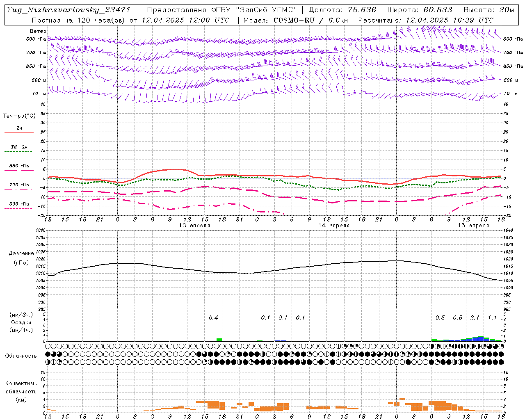Image resolution: width=525 pixels, height=420 pixels.
Task: Select the 15 апреля date marker
Action: 473,226
